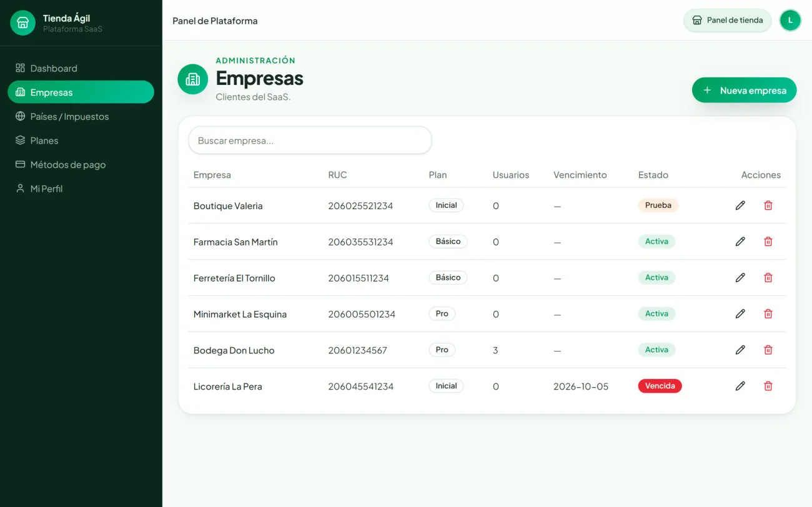This screenshot has height=507, width=812.
Task: Go to Mi Perfil in the sidebar
Action: click(x=81, y=189)
